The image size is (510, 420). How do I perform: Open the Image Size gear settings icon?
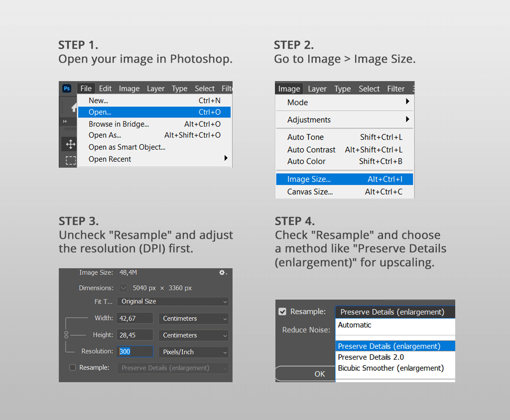coord(223,272)
